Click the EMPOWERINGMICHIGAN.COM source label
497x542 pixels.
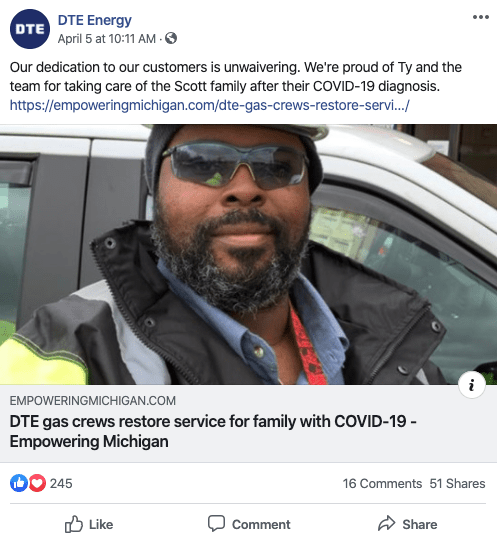pos(93,401)
